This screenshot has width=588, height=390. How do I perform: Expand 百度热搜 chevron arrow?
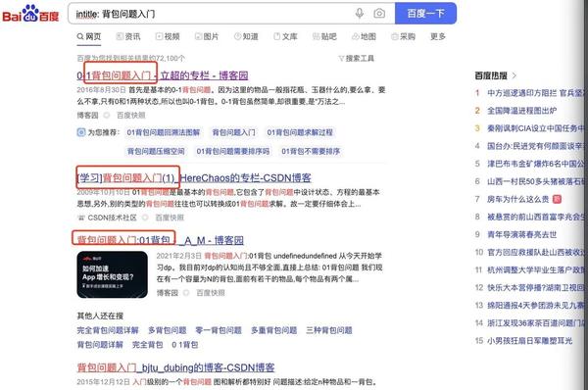click(x=514, y=75)
